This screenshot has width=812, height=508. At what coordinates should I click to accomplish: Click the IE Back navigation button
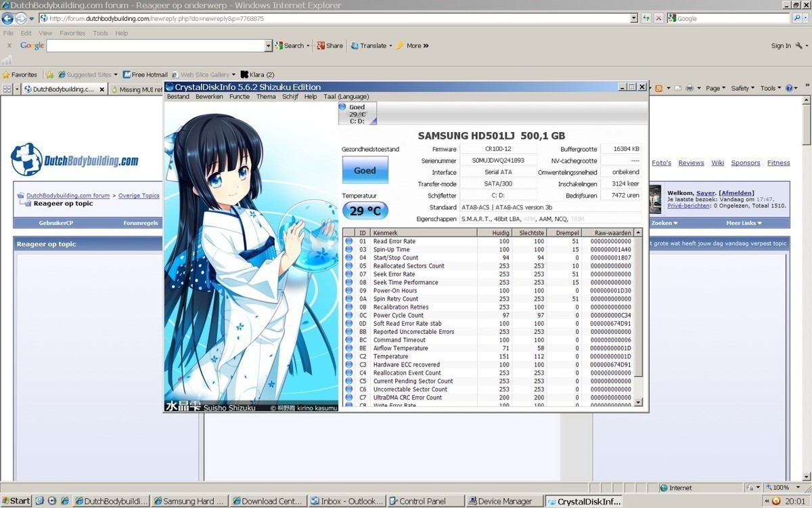coord(8,18)
